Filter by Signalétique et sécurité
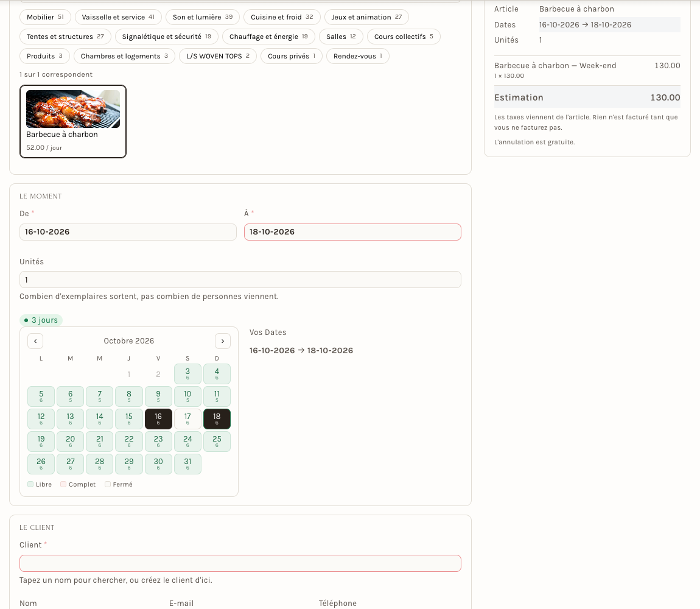The width and height of the screenshot is (700, 609). coord(167,37)
